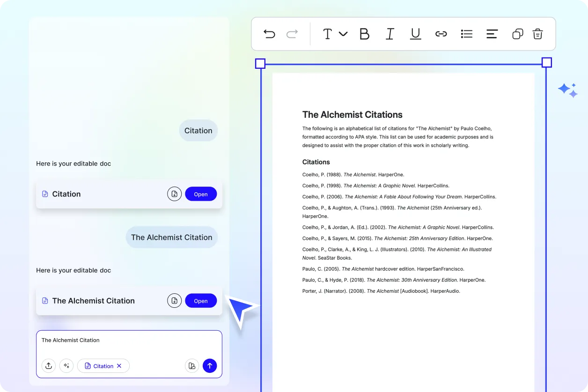
Task: Redo the last undone edit
Action: tap(292, 34)
